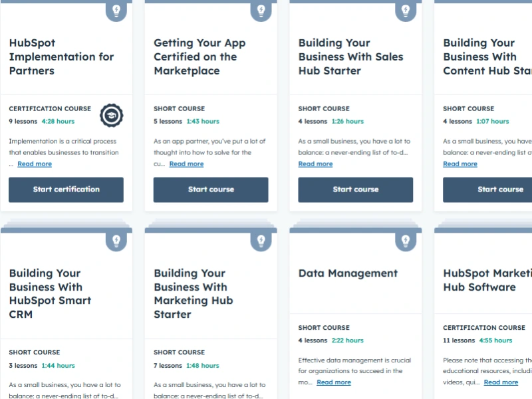Click the '1:07 hours' duration text

[x=493, y=122]
